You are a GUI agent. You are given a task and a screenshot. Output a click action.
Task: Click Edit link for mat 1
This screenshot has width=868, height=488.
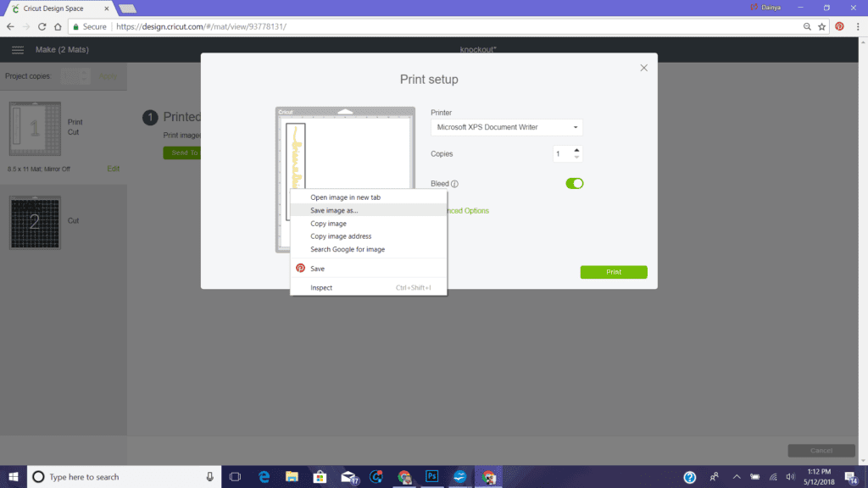(x=113, y=169)
